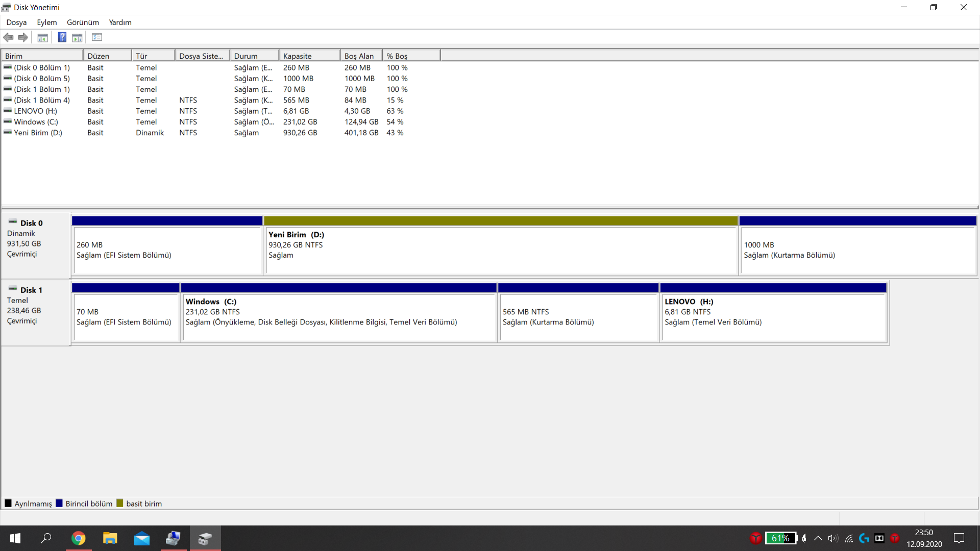Image resolution: width=980 pixels, height=551 pixels.
Task: Open the Görünüm menu
Action: [83, 22]
